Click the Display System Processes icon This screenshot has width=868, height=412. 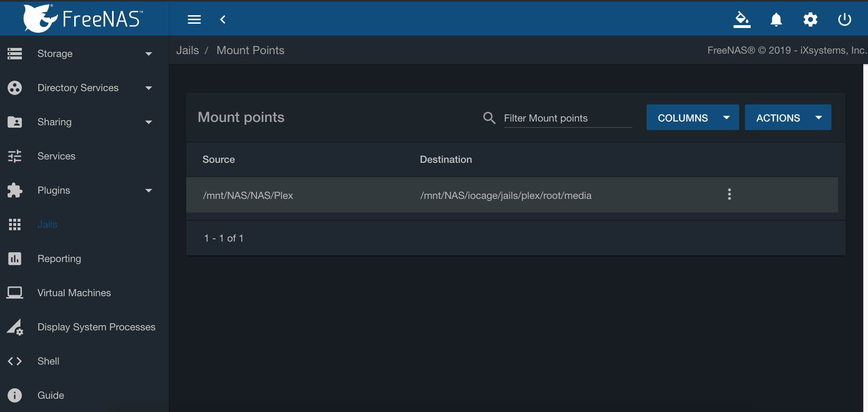(x=15, y=327)
